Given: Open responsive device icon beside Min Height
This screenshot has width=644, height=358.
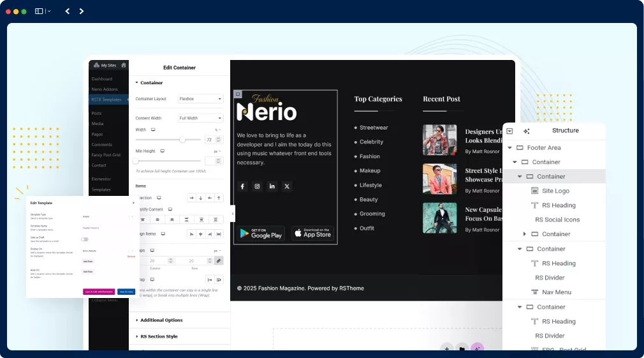Looking at the screenshot, I should pos(162,151).
